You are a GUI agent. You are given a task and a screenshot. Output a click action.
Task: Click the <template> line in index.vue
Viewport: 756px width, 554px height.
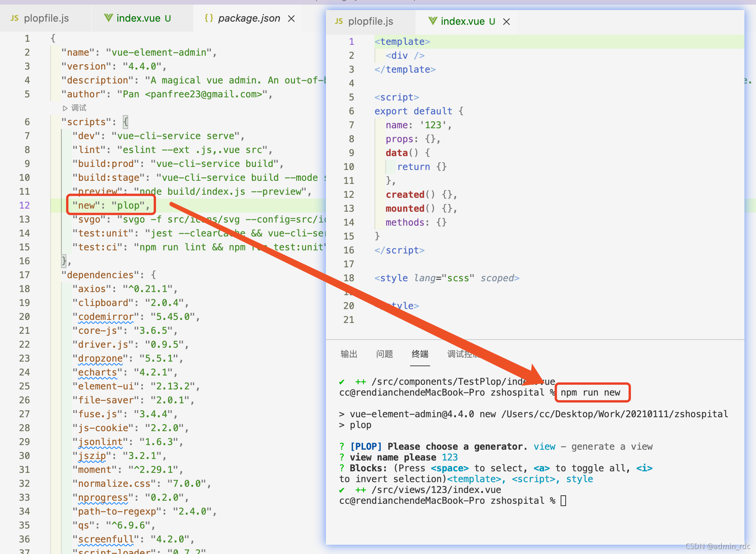point(402,42)
